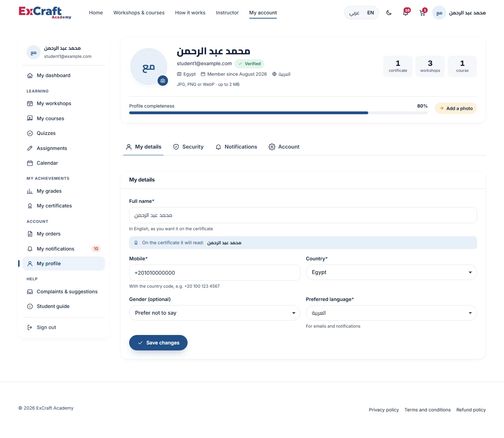Open Quizzes from sidebar

coord(64,133)
